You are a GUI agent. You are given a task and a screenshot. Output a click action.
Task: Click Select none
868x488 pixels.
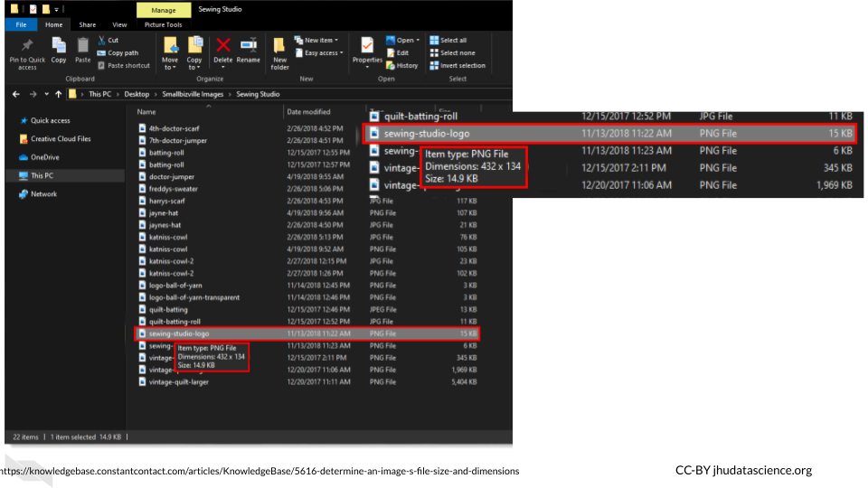[x=452, y=53]
